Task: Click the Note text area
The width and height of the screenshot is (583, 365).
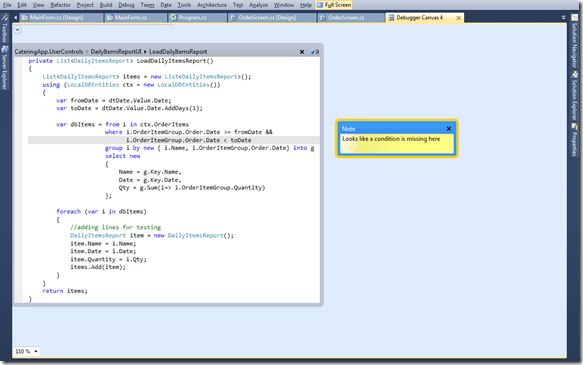Action: [396, 143]
